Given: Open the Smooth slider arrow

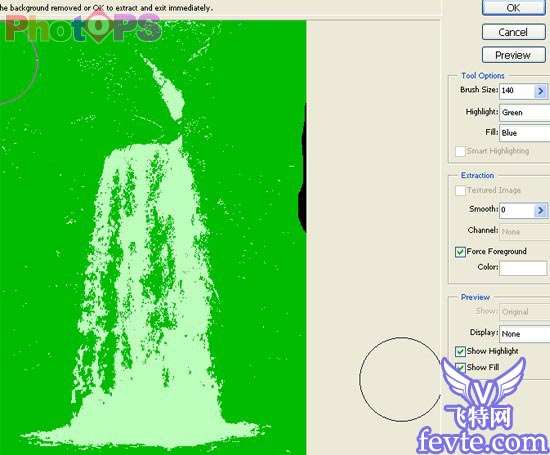Looking at the screenshot, I should 541,210.
